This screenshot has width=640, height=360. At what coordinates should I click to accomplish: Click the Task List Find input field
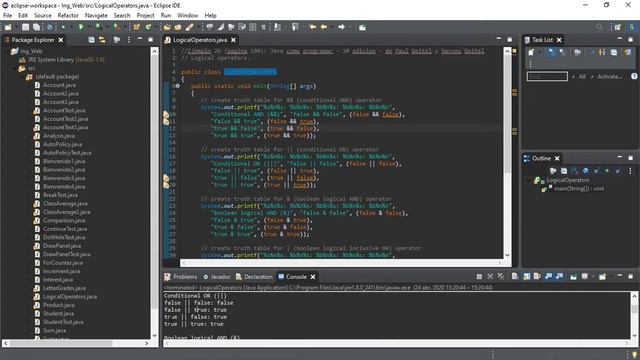[x=547, y=76]
